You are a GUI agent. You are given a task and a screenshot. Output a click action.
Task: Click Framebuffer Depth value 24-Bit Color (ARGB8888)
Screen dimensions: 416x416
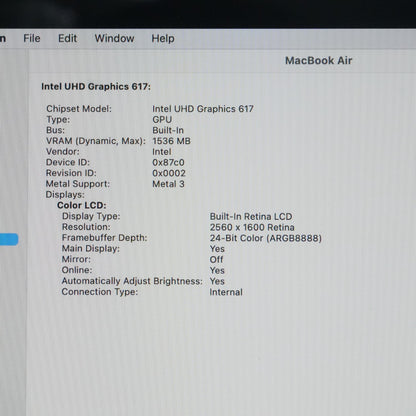[266, 238]
